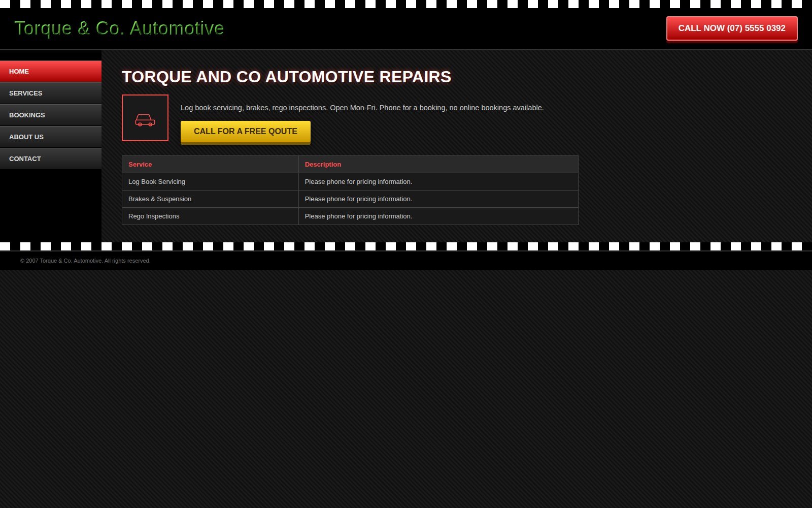Click the intro paragraph about log book servicing

[x=362, y=108]
